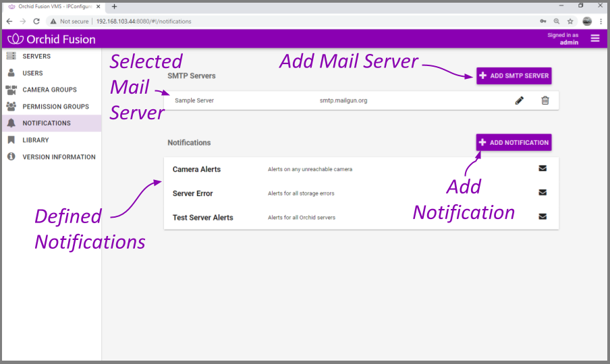
Task: Click the Servers stack icon
Action: tap(11, 56)
